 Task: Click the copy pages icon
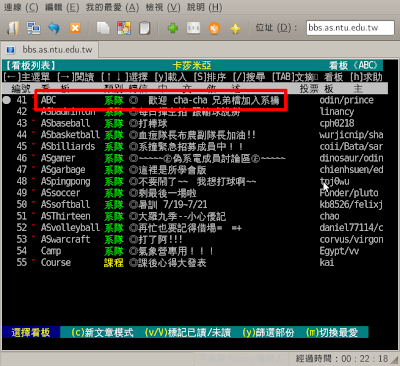coord(103,28)
